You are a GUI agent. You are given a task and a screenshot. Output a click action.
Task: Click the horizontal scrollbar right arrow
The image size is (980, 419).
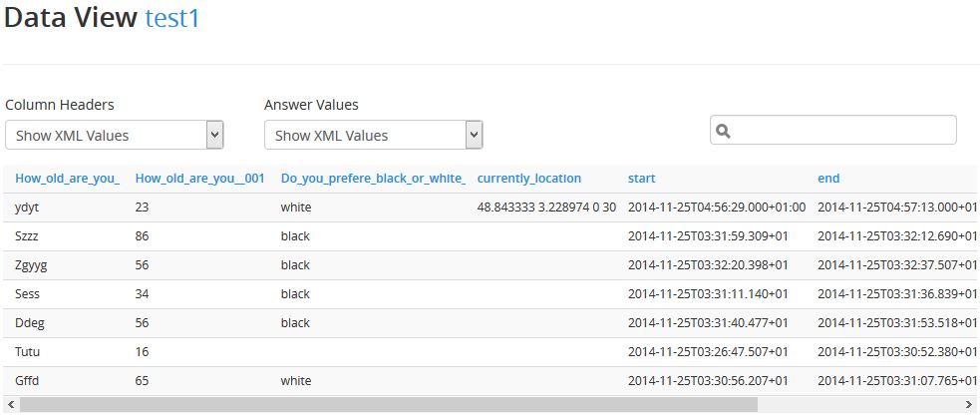pyautogui.click(x=969, y=405)
